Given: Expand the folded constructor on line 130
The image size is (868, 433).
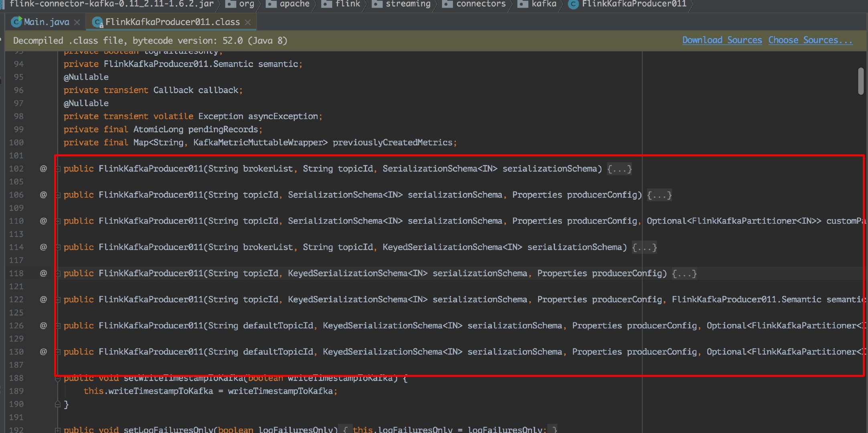Looking at the screenshot, I should [x=58, y=352].
